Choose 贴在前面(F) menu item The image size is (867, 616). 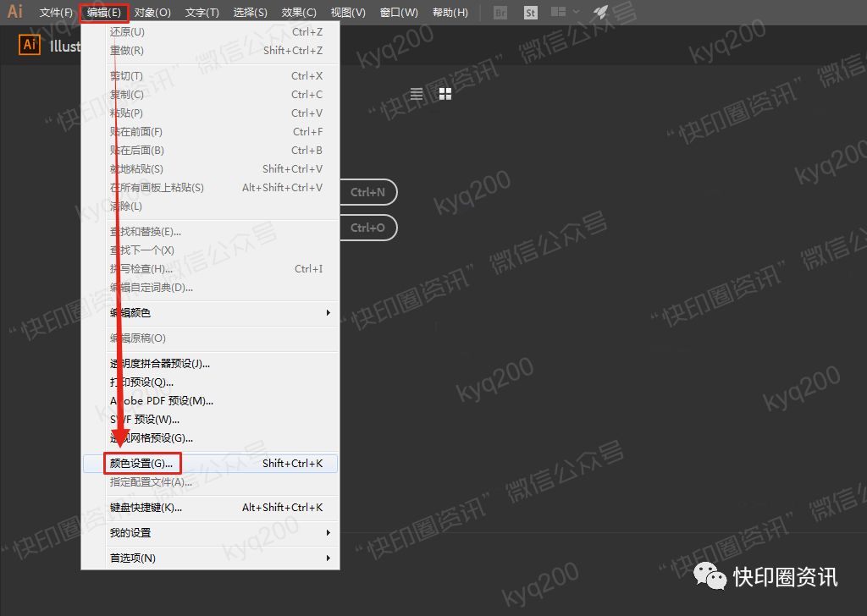210,131
